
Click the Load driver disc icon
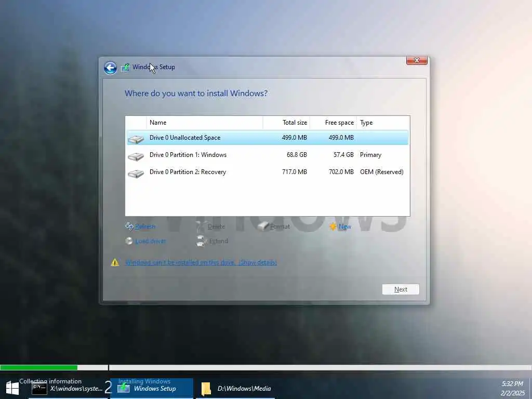point(129,241)
